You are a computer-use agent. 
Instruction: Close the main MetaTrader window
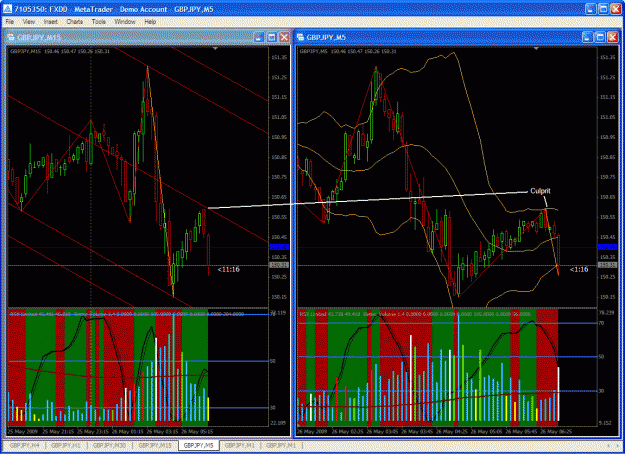616,9
